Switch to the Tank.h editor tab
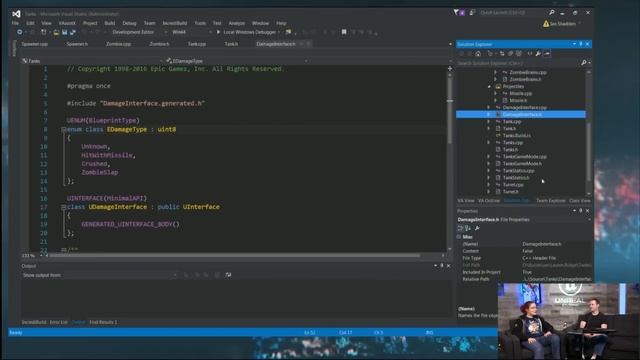This screenshot has width=640, height=360. coord(231,44)
